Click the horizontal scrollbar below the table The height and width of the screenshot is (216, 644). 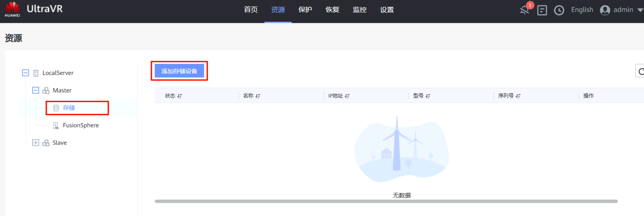click(386, 201)
